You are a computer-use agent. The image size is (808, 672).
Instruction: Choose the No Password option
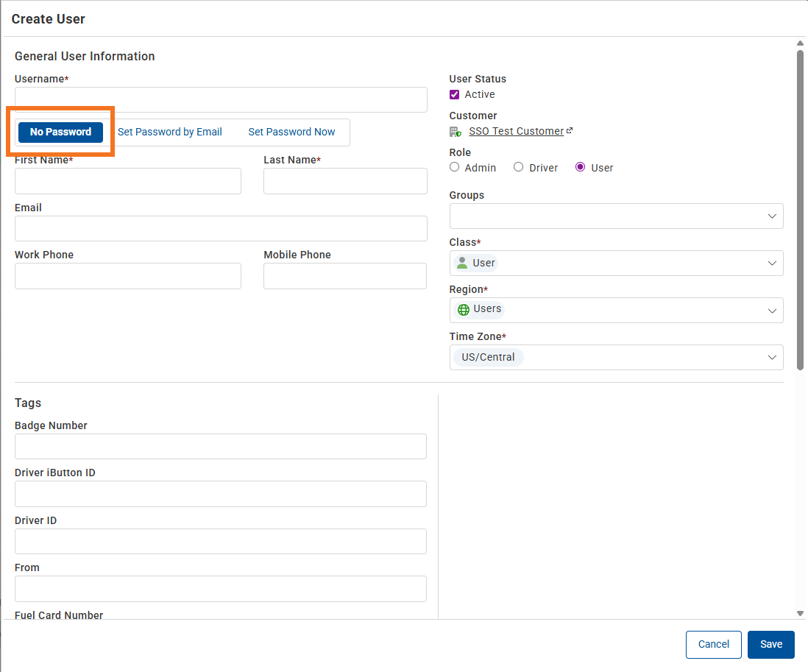click(x=61, y=132)
